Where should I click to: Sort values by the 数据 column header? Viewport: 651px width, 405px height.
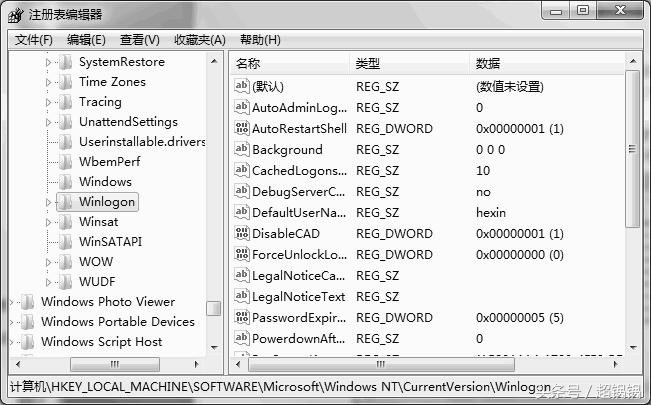(x=547, y=64)
